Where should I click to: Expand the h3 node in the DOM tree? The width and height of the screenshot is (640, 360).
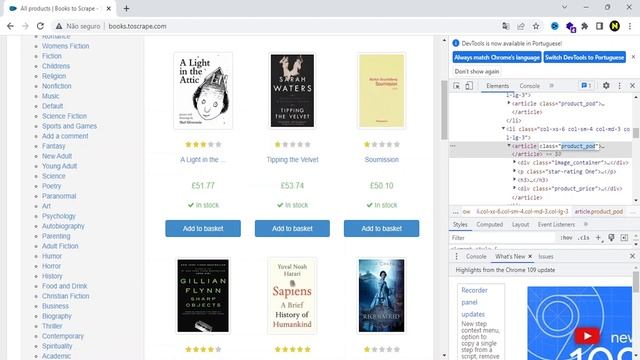pyautogui.click(x=515, y=180)
